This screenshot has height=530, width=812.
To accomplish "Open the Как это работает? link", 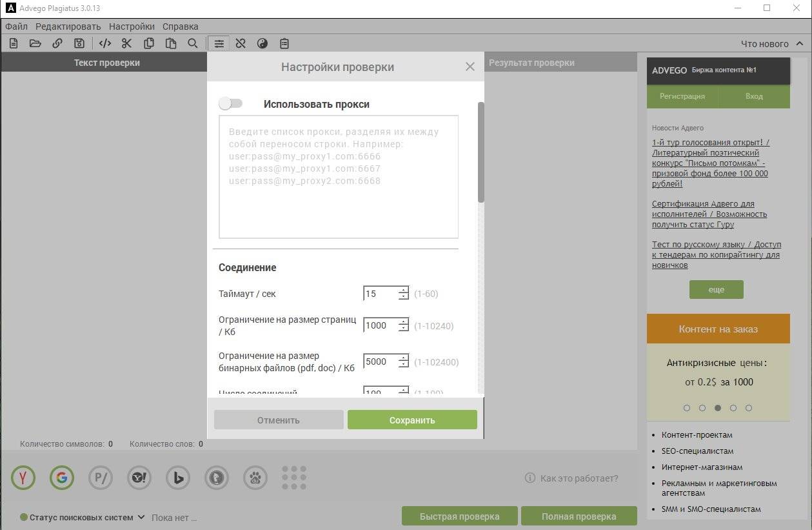I will [x=579, y=478].
